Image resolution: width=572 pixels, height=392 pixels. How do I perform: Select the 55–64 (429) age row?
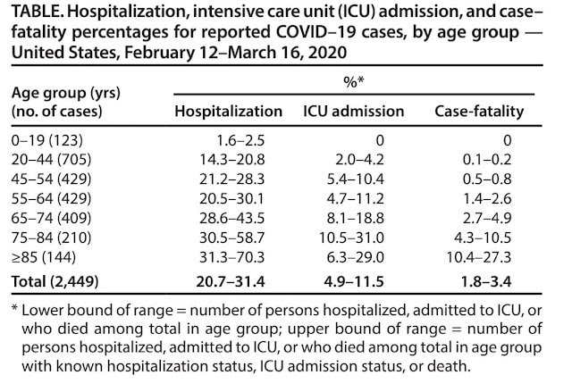point(276,198)
